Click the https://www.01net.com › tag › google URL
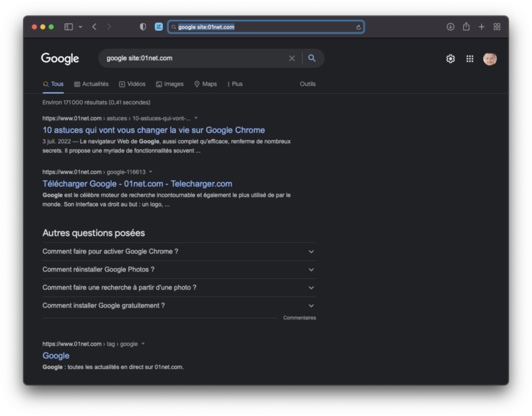 90,344
